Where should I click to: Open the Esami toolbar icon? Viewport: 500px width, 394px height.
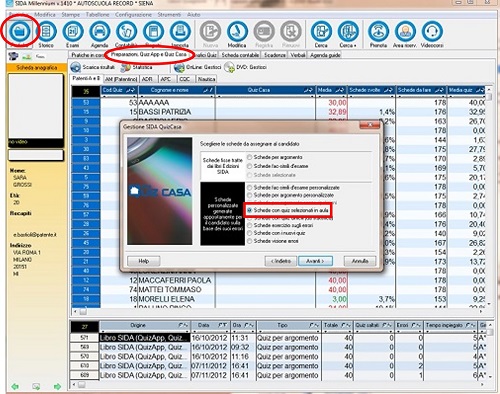click(73, 31)
